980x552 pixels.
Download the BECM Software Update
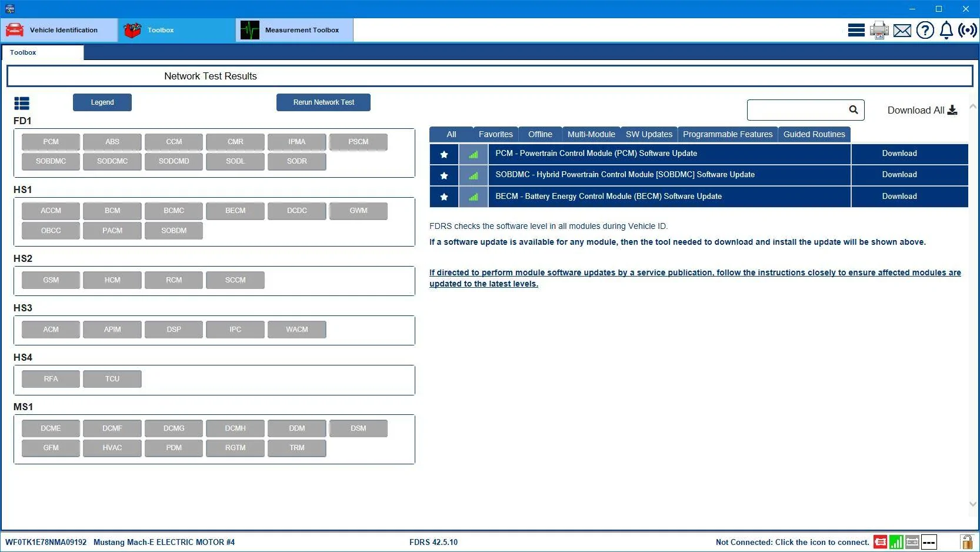(x=899, y=197)
